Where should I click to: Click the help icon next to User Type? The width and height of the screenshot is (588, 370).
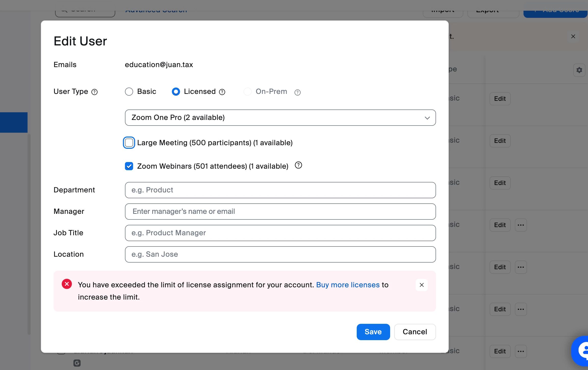(95, 92)
